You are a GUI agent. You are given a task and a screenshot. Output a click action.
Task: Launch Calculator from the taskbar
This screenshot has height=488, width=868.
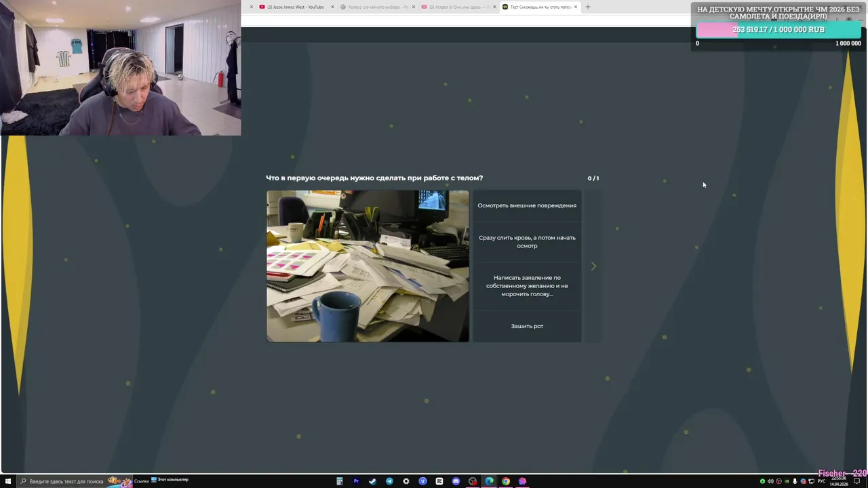coord(340,481)
